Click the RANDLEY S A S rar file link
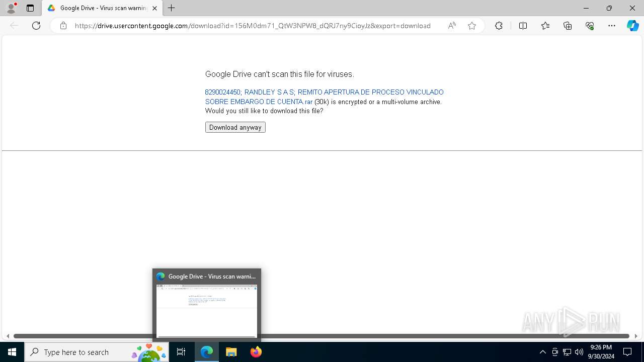This screenshot has width=644, height=362. point(324,97)
